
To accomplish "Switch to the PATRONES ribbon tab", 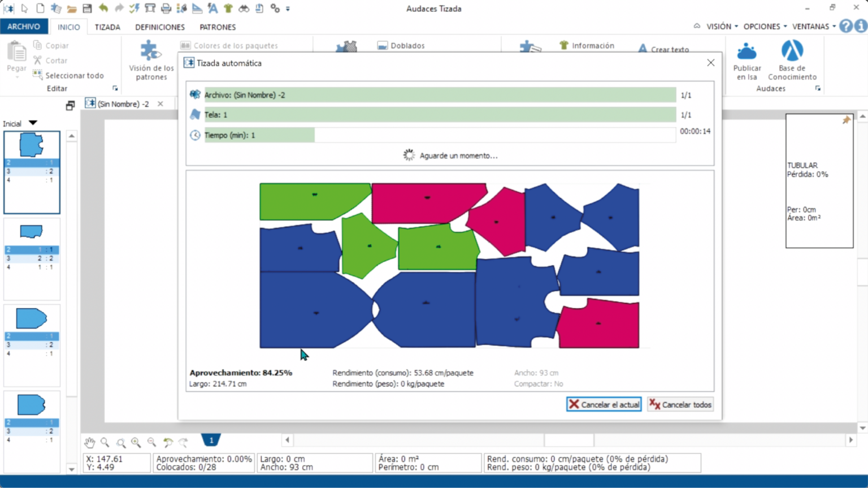I will pyautogui.click(x=218, y=27).
